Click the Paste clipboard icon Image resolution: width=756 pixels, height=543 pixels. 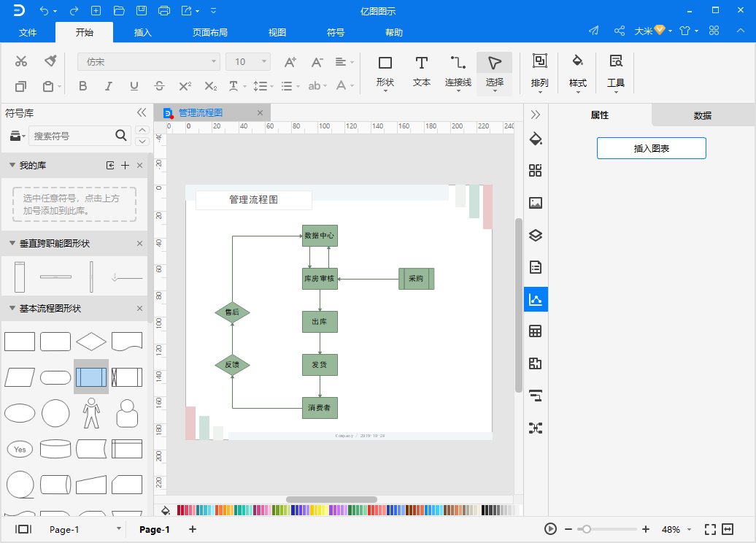click(x=48, y=86)
